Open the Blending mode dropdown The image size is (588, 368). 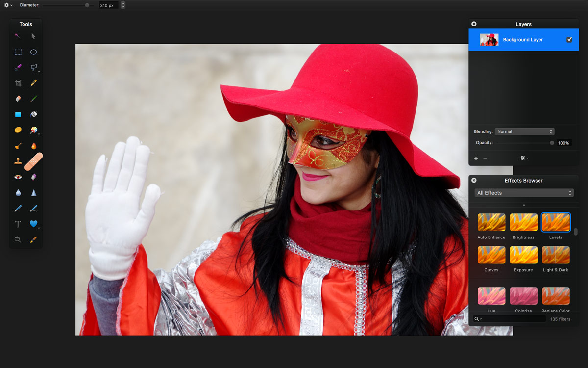tap(524, 131)
